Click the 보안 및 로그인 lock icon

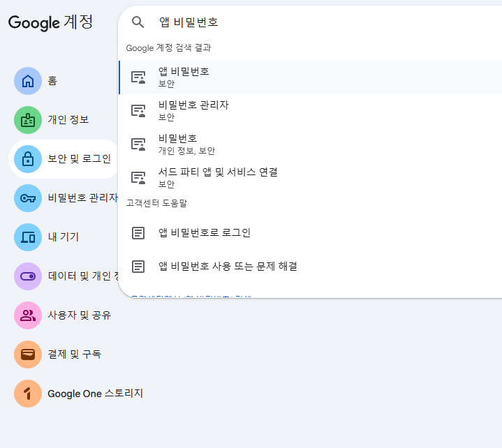point(28,159)
